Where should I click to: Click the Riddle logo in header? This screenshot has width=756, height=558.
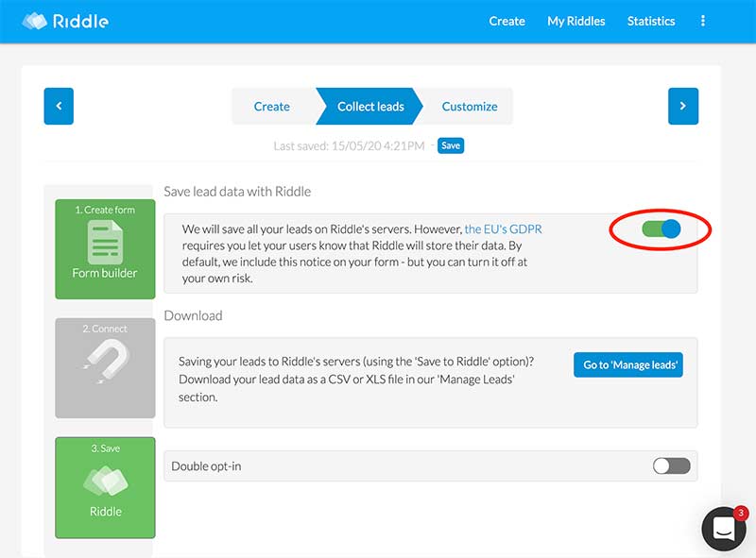65,21
